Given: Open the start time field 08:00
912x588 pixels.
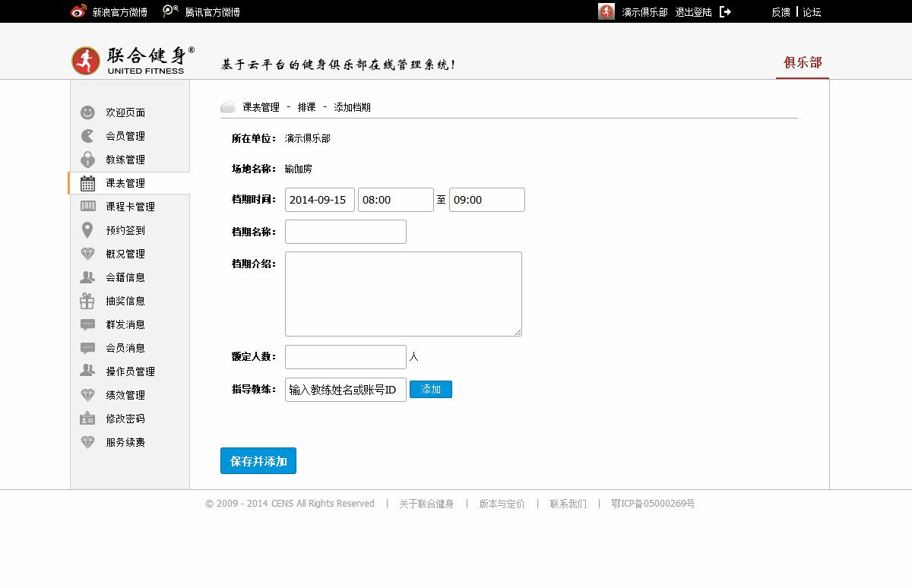Looking at the screenshot, I should [x=395, y=200].
